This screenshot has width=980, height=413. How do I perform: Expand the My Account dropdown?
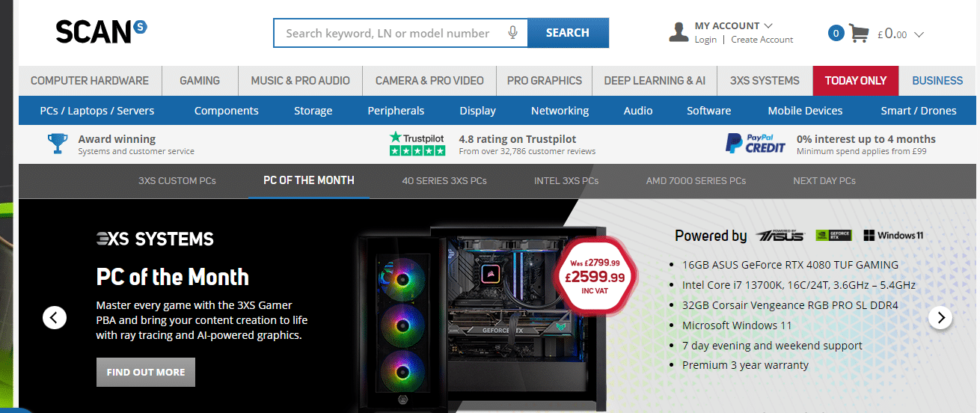click(733, 25)
